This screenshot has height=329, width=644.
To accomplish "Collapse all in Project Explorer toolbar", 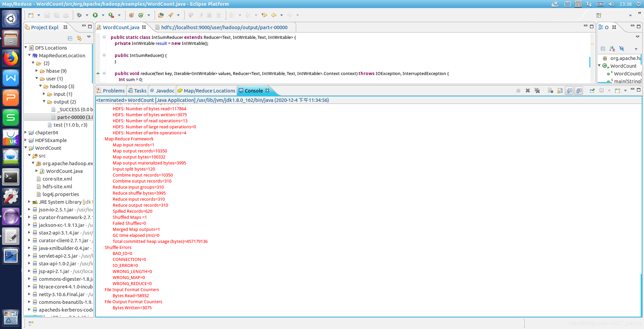I will coord(70,38).
